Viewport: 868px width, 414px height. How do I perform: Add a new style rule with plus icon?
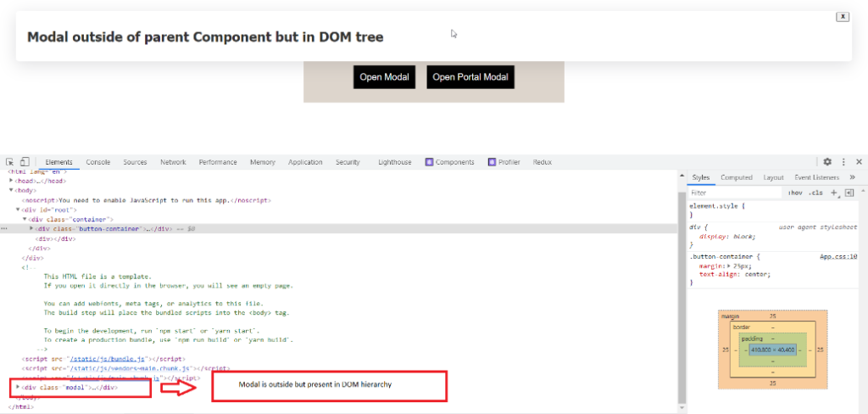834,193
